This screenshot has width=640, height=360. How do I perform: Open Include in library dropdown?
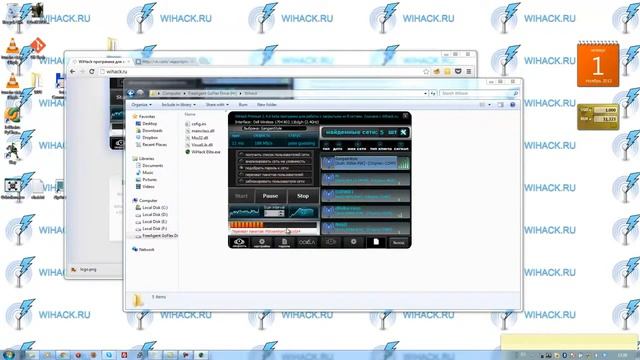click(178, 105)
